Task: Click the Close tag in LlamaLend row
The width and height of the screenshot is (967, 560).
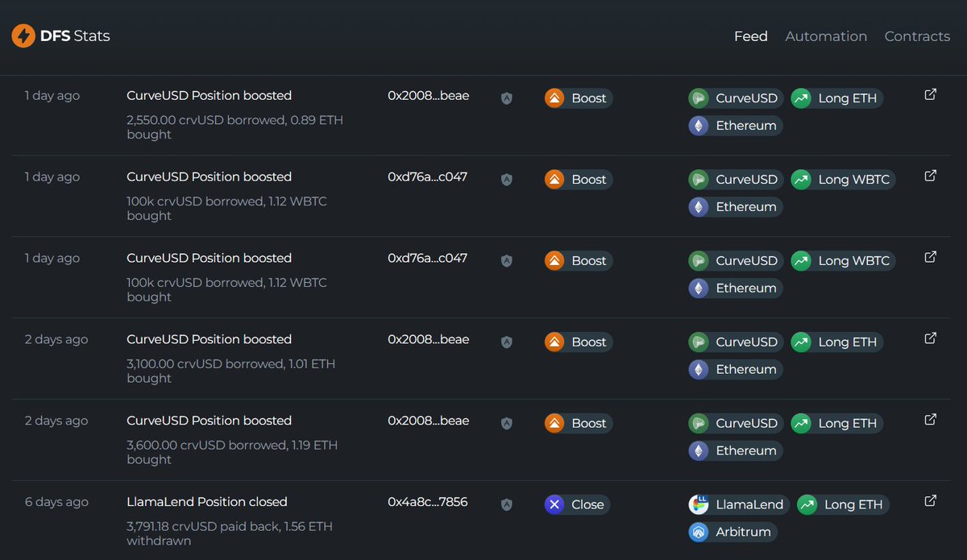Action: 577,504
